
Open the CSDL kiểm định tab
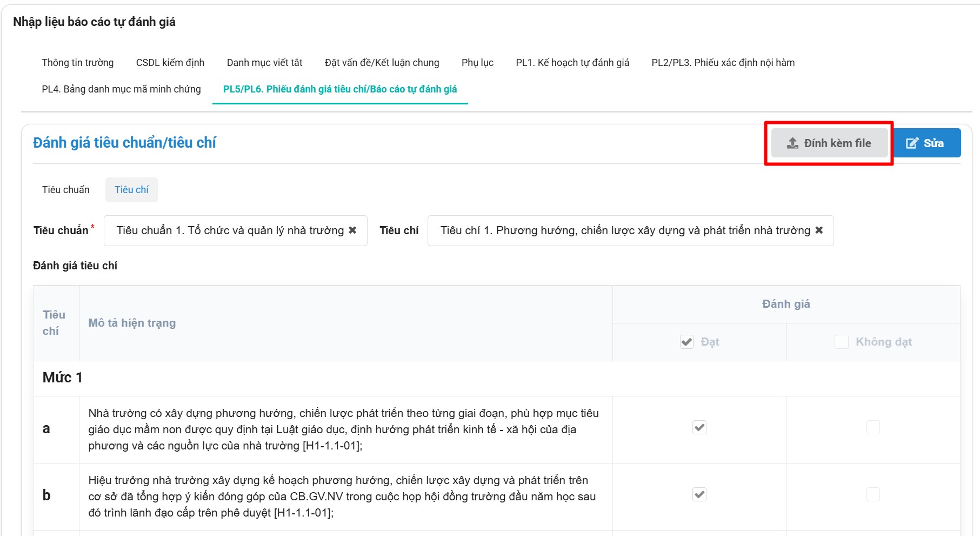[170, 63]
